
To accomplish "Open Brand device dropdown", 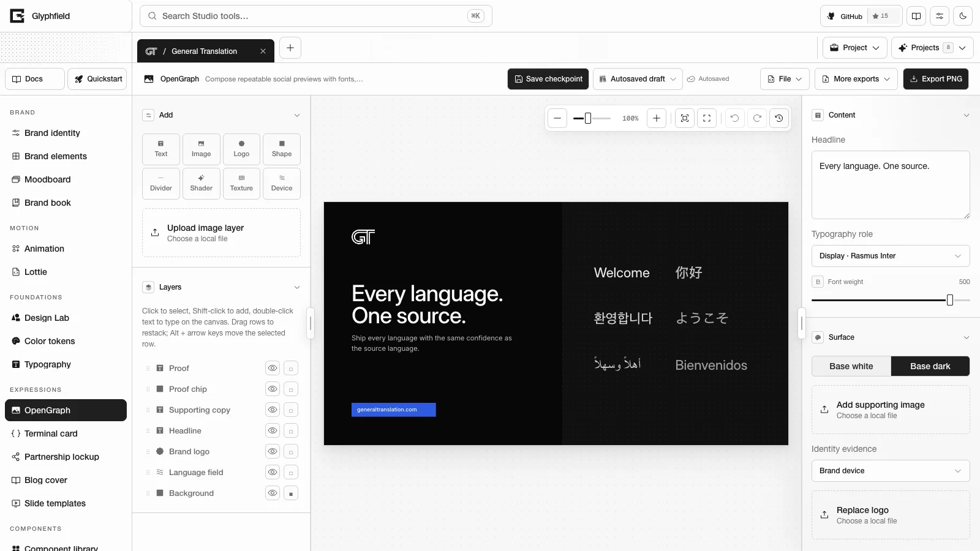I will tap(891, 471).
